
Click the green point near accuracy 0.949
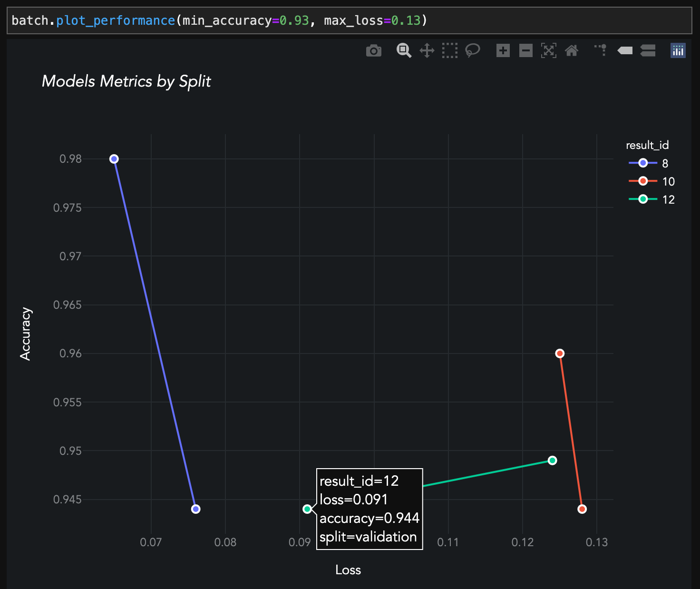552,461
